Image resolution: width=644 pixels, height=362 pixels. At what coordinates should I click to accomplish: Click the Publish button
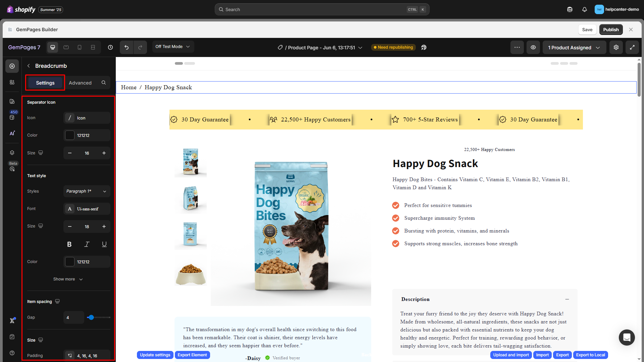611,30
